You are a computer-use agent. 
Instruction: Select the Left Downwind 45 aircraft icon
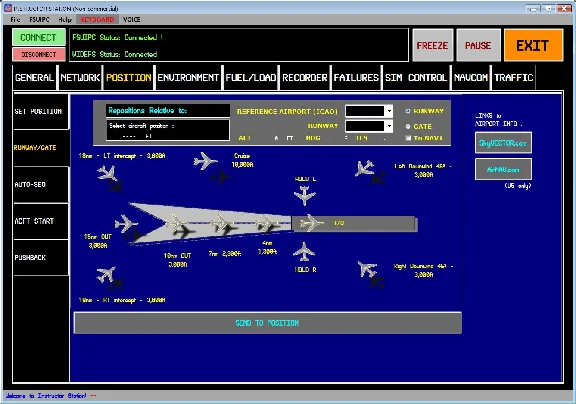pyautogui.click(x=365, y=168)
